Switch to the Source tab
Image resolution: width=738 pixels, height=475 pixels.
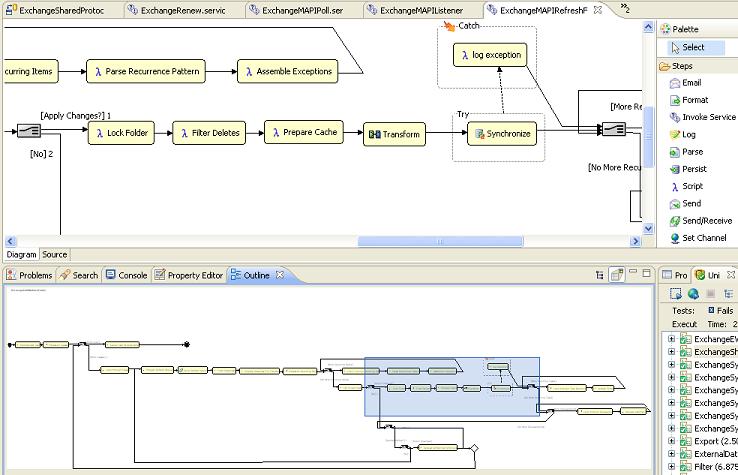tap(55, 255)
